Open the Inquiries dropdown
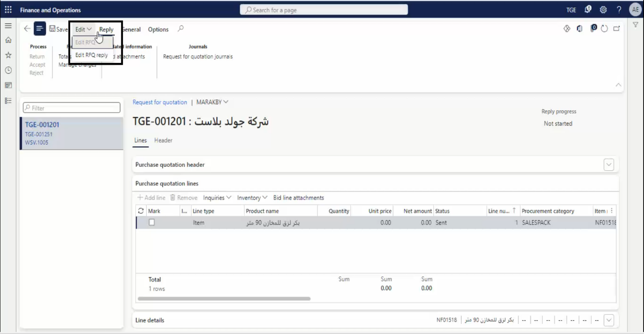 [x=217, y=198]
